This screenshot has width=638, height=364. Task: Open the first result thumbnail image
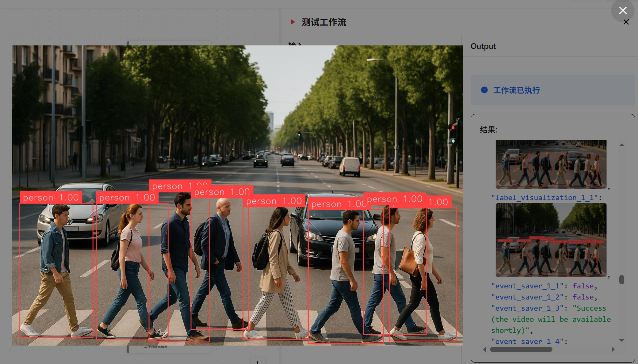click(551, 164)
